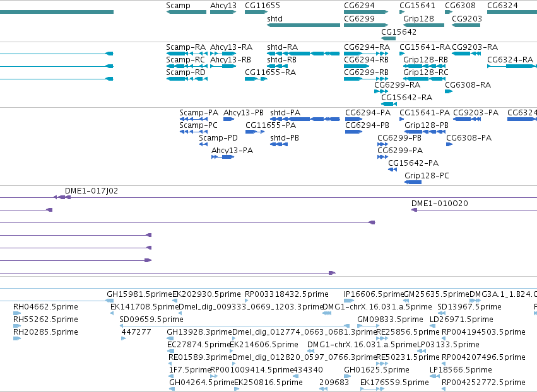The height and width of the screenshot is (392, 537).
Task: Click the CG6324-RA transcript label
Action: click(x=510, y=59)
